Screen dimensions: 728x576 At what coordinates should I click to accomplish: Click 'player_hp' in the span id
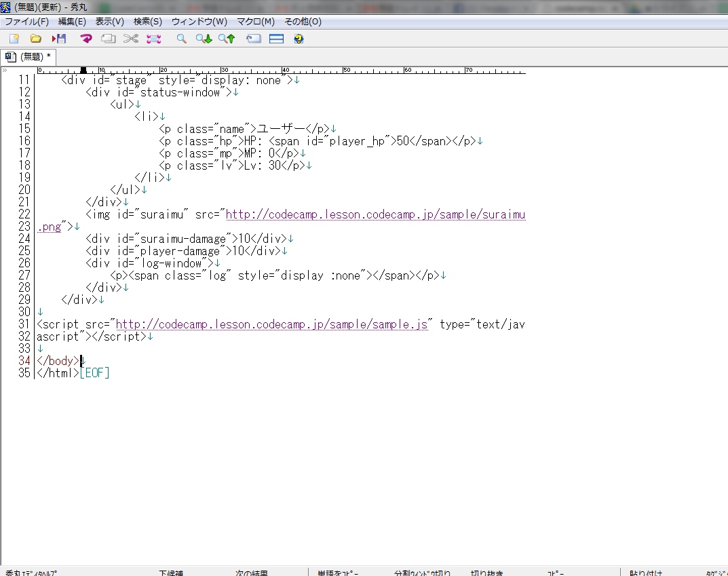point(357,141)
